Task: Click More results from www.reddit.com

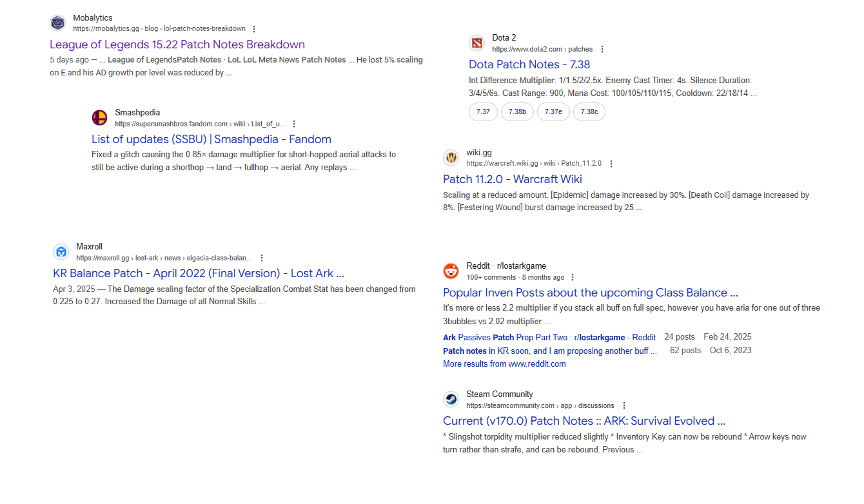Action: pos(504,364)
